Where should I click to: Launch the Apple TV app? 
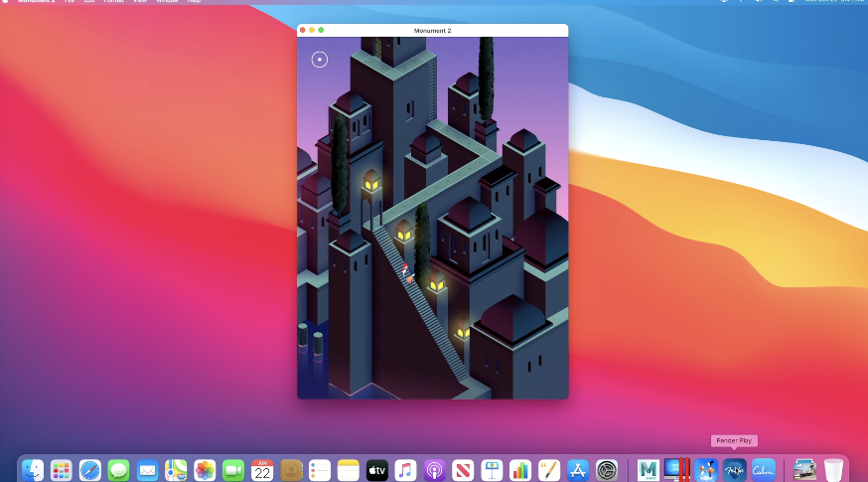click(x=377, y=470)
